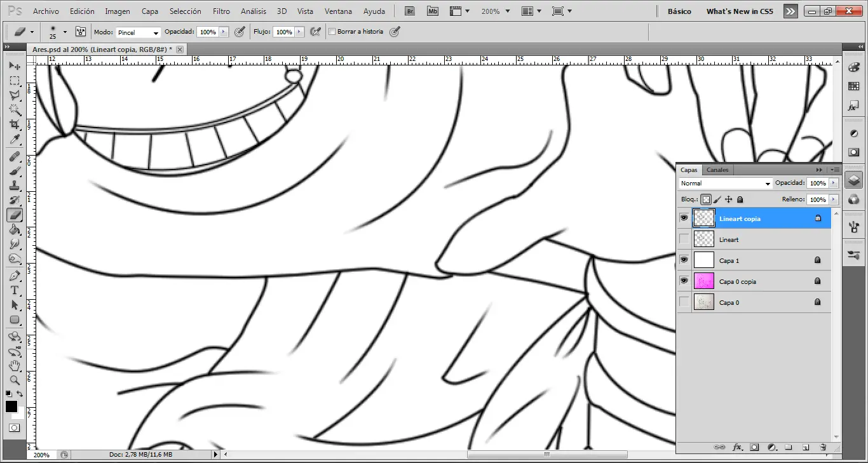
Task: Hide the Capa 0 copia layer
Action: coord(684,281)
